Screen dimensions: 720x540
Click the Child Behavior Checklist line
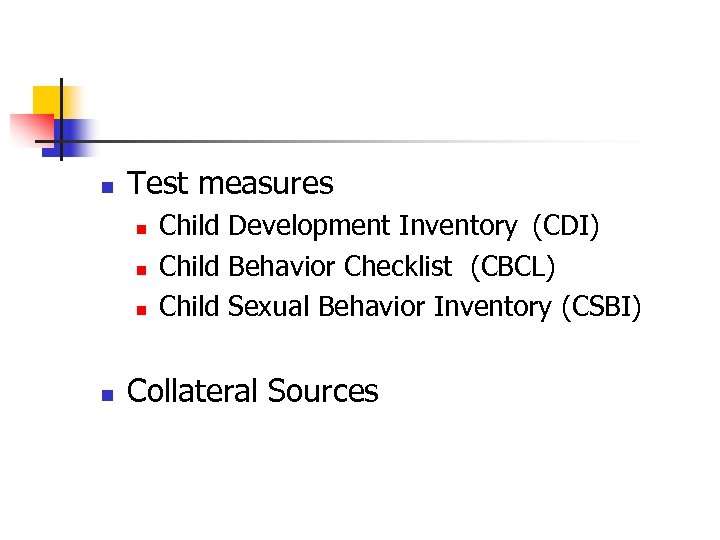(357, 266)
